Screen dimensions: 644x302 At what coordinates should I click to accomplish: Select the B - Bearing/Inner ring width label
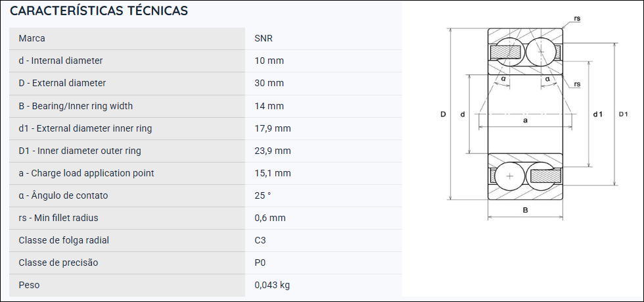[76, 106]
